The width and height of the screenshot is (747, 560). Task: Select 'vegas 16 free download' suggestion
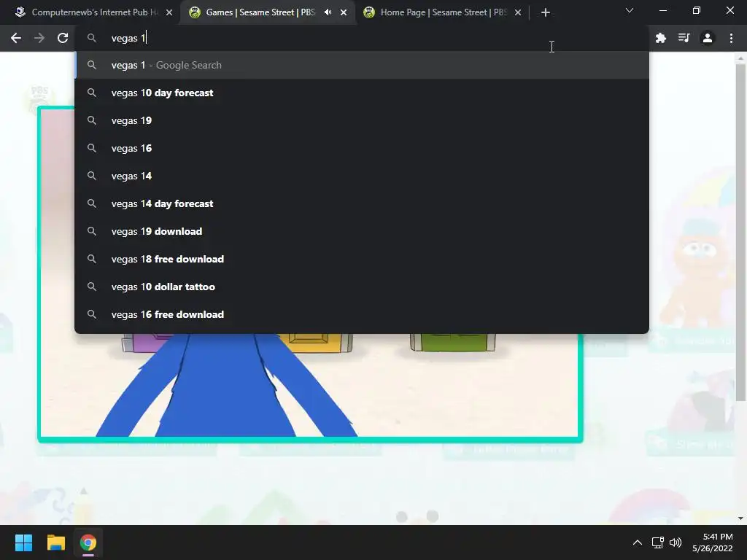(362, 314)
